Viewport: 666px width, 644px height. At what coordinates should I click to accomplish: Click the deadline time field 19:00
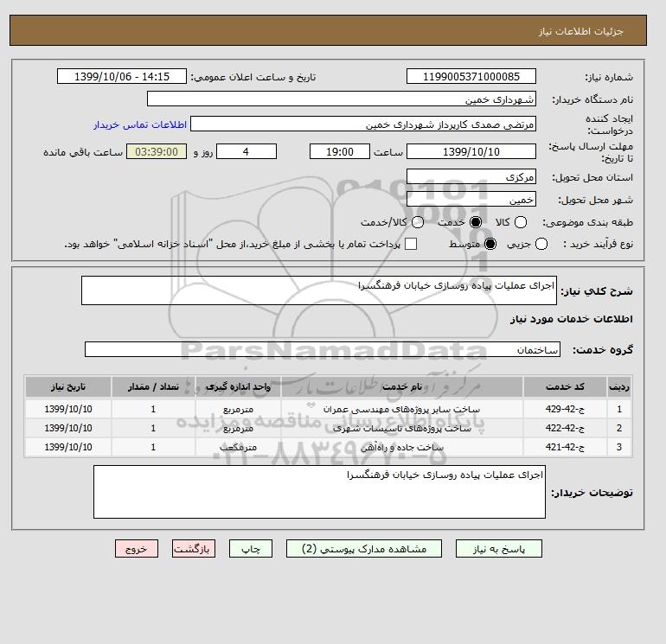(x=340, y=151)
